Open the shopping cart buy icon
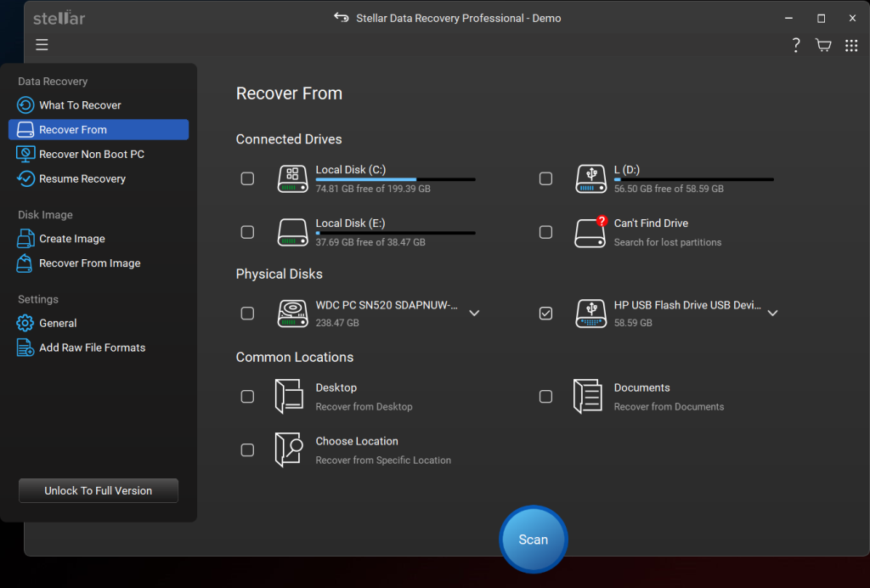 [823, 46]
